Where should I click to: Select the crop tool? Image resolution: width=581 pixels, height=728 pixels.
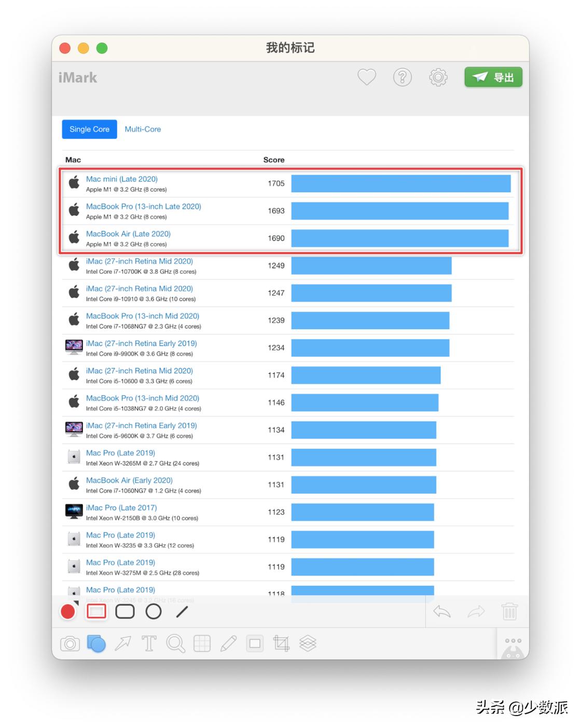[x=281, y=643]
